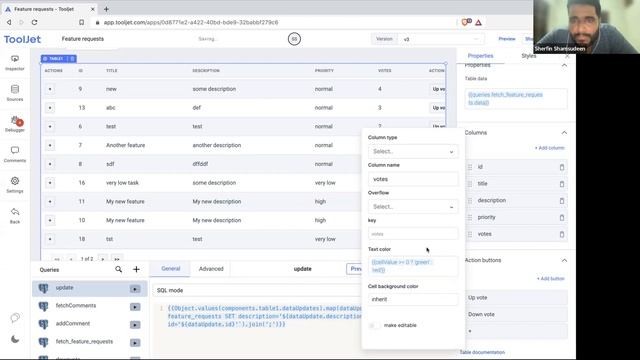Switch to the Styles tab
Image resolution: width=640 pixels, height=360 pixels.
[529, 56]
